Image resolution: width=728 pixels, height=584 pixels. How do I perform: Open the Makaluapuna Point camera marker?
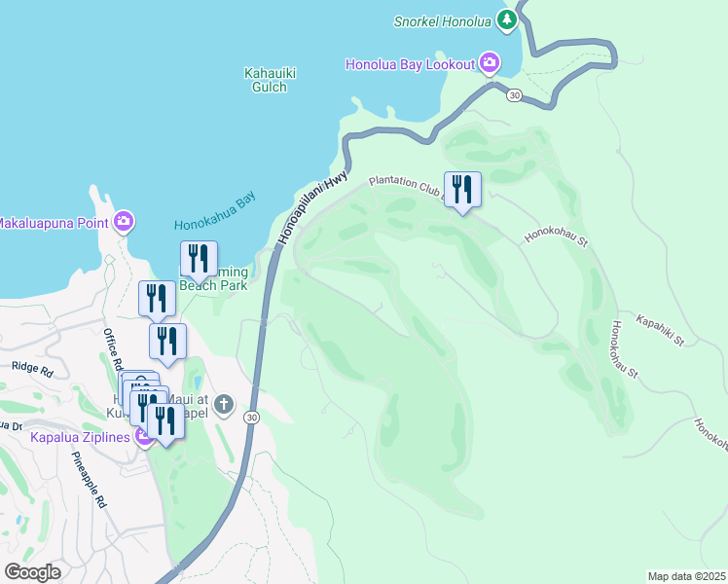(124, 222)
